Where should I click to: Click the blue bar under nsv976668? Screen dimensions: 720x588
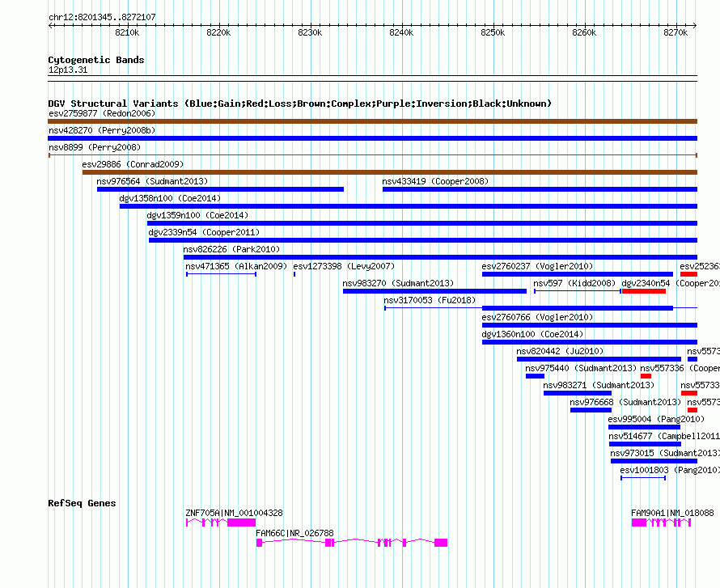[x=591, y=410]
